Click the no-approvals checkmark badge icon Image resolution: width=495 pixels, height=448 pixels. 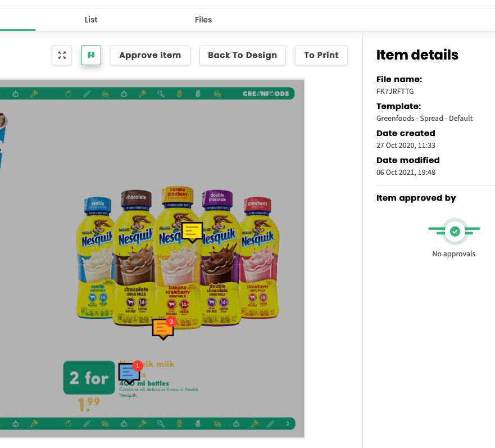[x=455, y=231]
